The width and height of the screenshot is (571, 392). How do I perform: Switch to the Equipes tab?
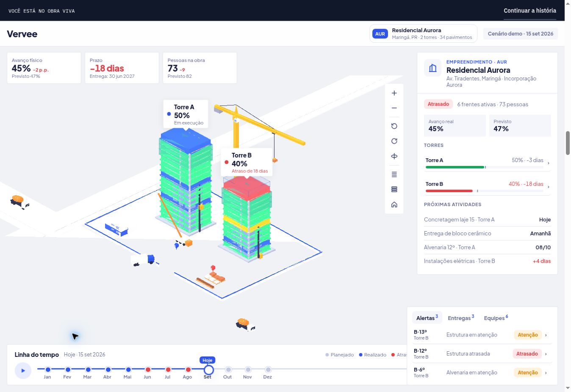point(496,317)
